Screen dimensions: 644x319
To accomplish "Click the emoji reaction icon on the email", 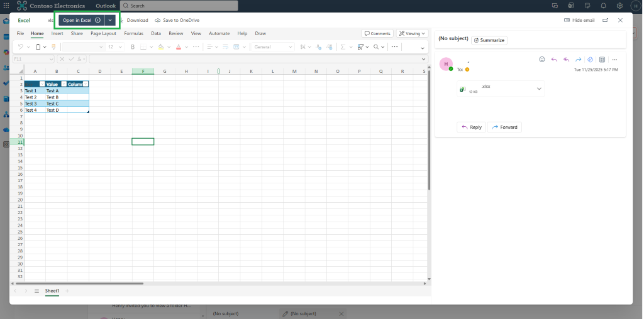I will coord(541,60).
